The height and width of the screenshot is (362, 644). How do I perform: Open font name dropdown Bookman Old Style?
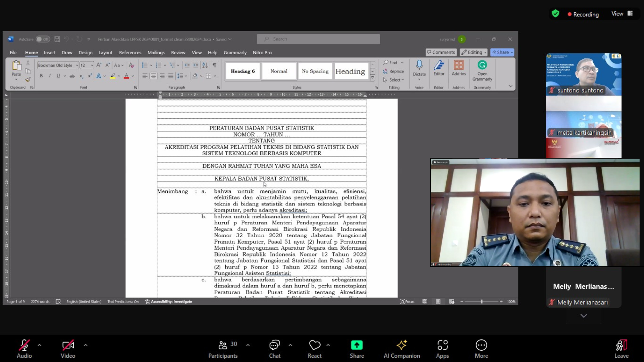pos(77,65)
